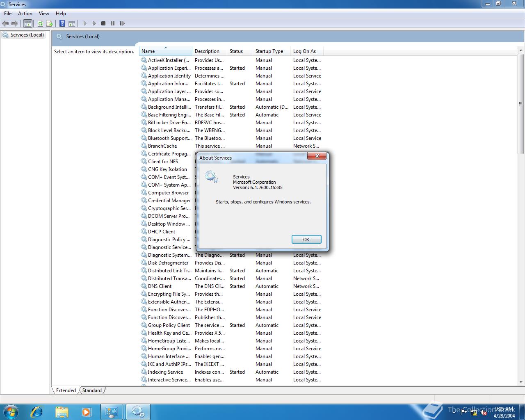The height and width of the screenshot is (420, 525).
Task: Click the scrollbar down arrow of services list
Action: 521,382
